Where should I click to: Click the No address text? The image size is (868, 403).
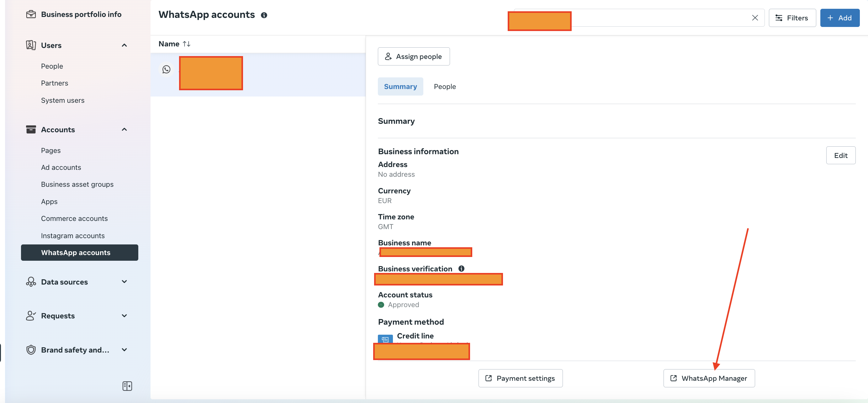396,175
